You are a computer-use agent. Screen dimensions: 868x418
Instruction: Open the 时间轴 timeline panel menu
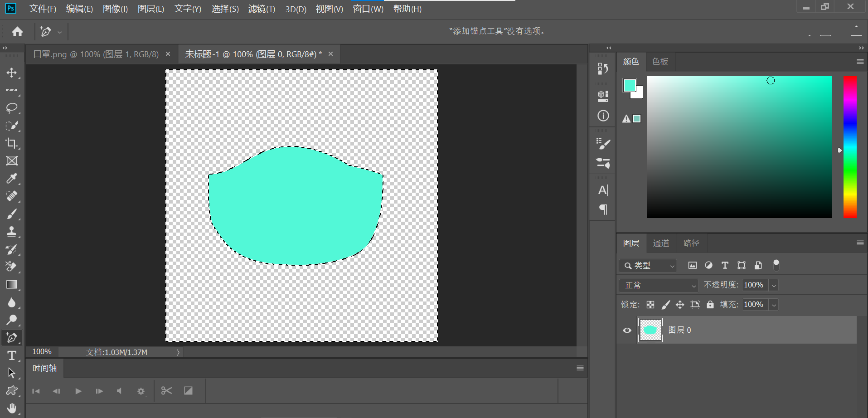point(580,368)
